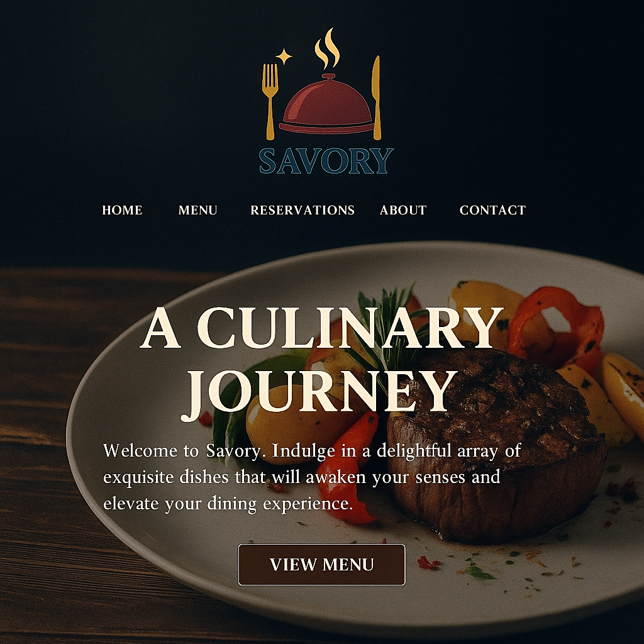
Task: Click the Welcome to Savory paragraph
Action: [312, 477]
